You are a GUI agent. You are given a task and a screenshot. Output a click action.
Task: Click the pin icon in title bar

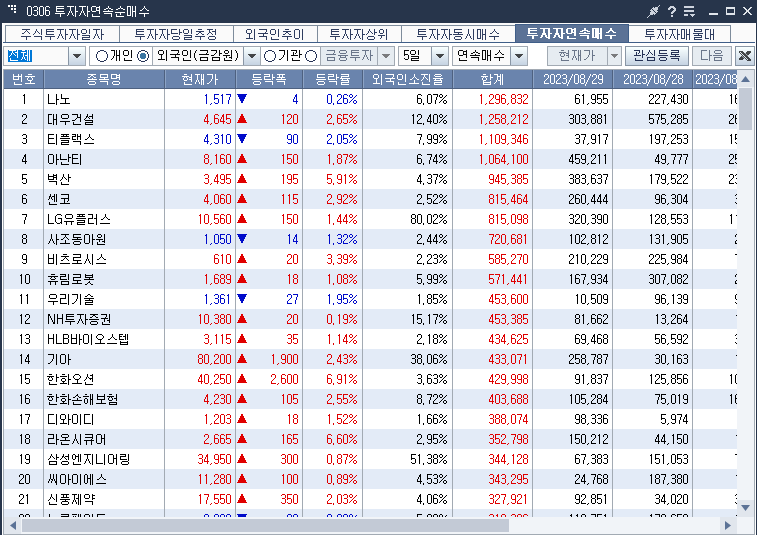pyautogui.click(x=653, y=11)
